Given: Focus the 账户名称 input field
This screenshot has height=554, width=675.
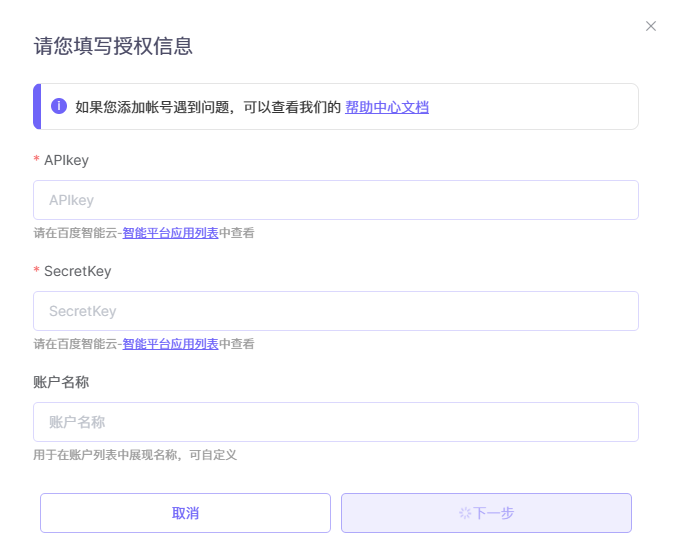Looking at the screenshot, I should click(336, 422).
